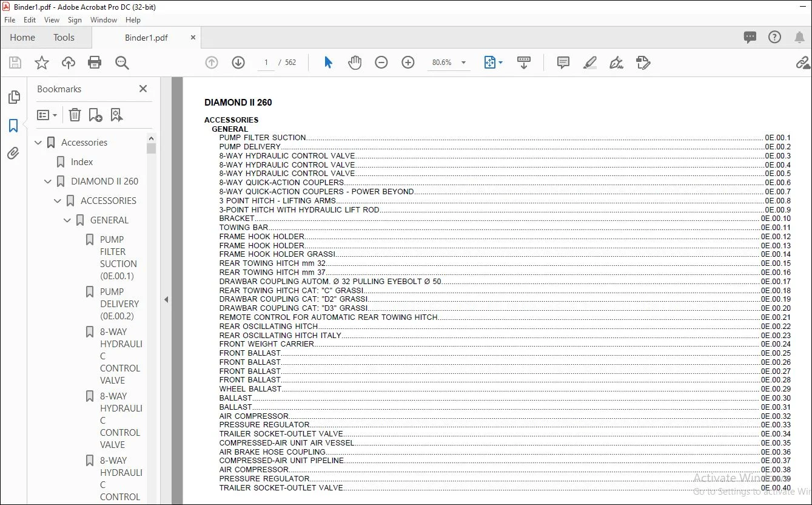Delete the selected bookmark with trash icon
The image size is (812, 505).
coord(75,115)
